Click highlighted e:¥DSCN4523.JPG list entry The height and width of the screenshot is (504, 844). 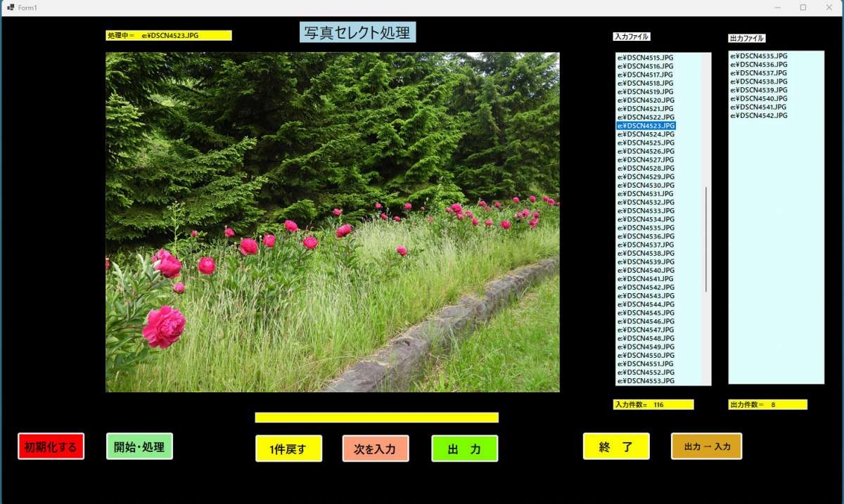point(645,126)
